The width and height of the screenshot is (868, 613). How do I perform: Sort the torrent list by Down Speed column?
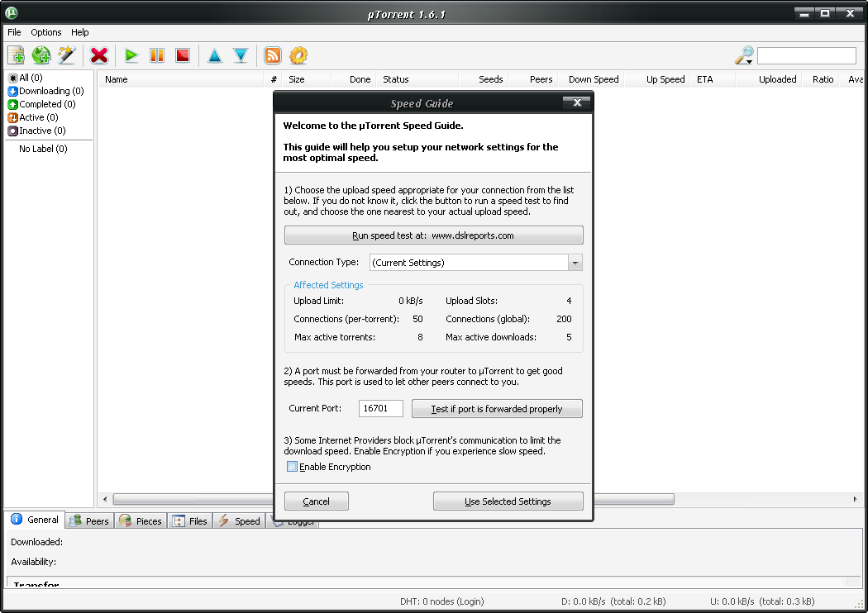pos(591,79)
